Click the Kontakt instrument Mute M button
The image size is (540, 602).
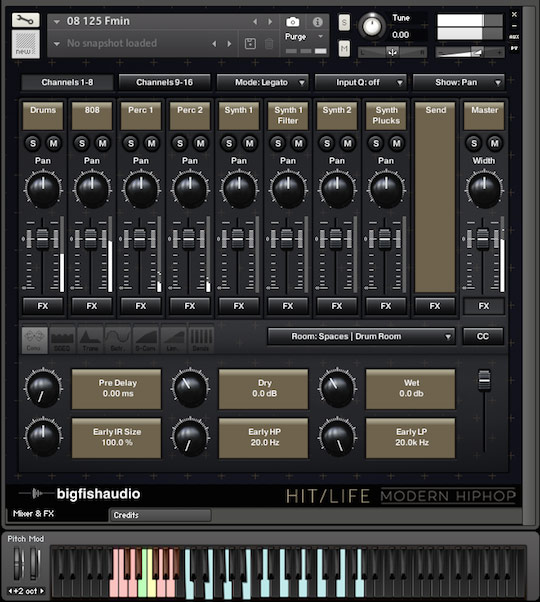(x=344, y=49)
